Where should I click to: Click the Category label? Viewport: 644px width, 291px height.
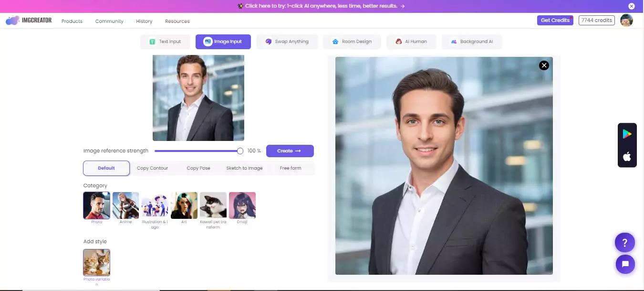coord(95,185)
